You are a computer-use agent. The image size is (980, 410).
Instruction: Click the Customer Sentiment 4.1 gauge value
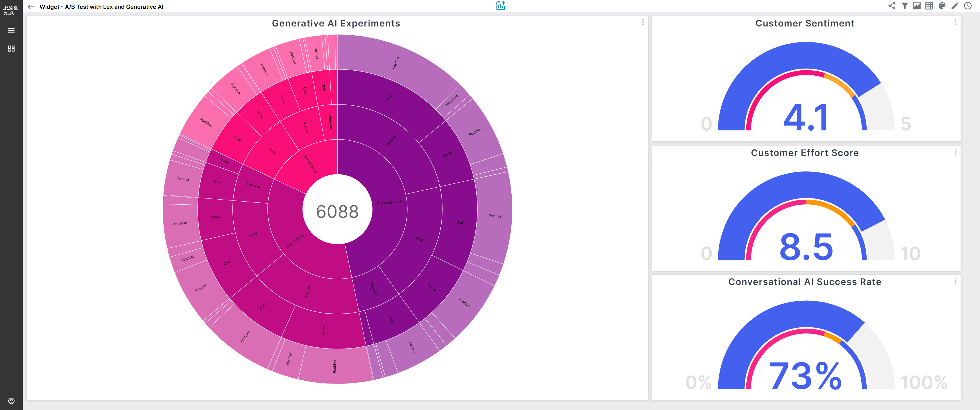coord(806,117)
